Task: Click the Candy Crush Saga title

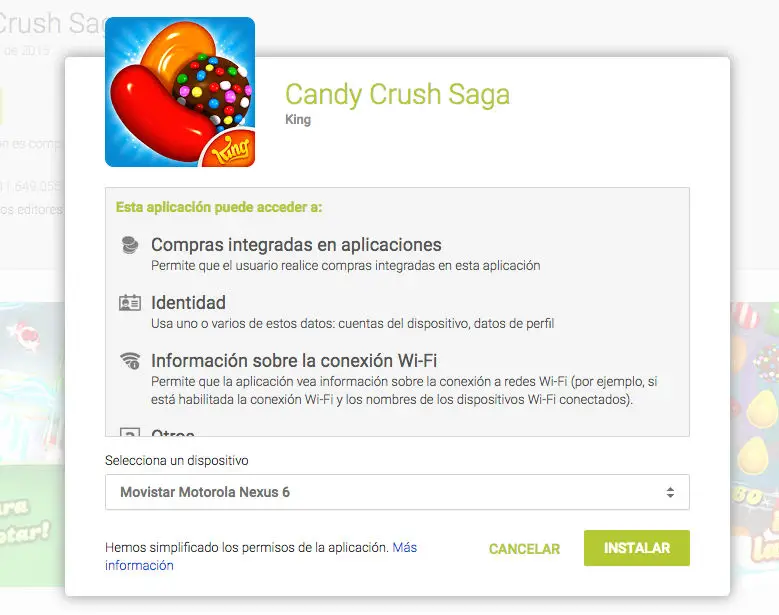Action: coord(397,94)
